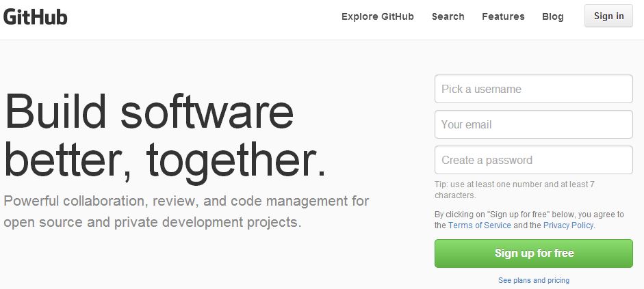Open the Search nav item
Viewport: 644px width, 289px height.
point(448,16)
